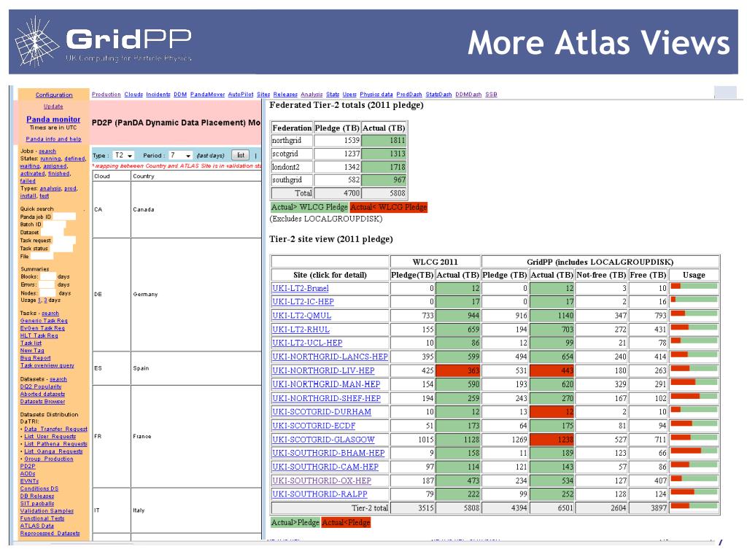Click the green 'Actual> WLCG Pledge' legend swatch

point(309,207)
